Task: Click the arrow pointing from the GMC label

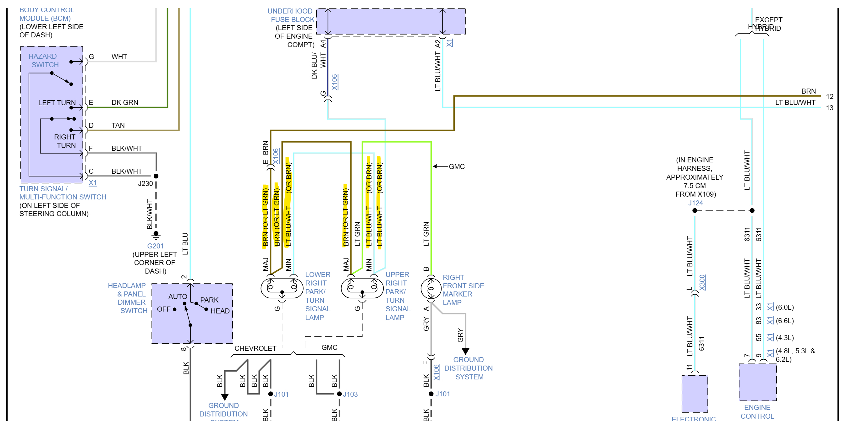Action: coord(440,166)
